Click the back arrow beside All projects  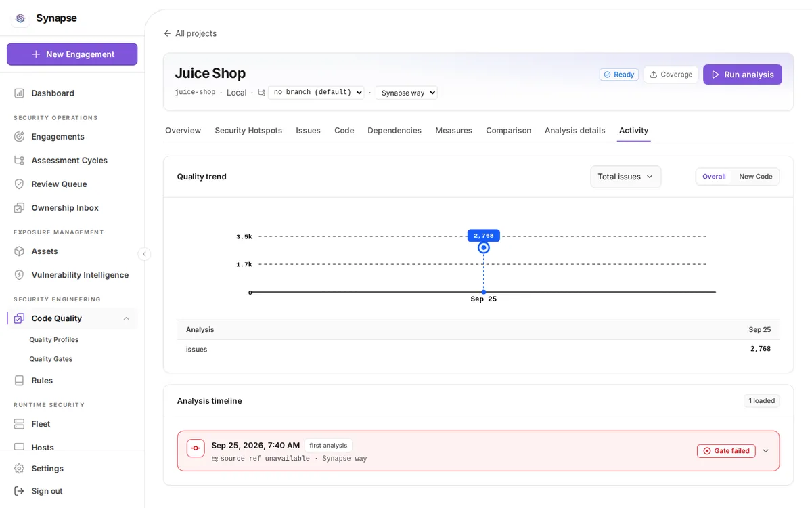pos(167,33)
